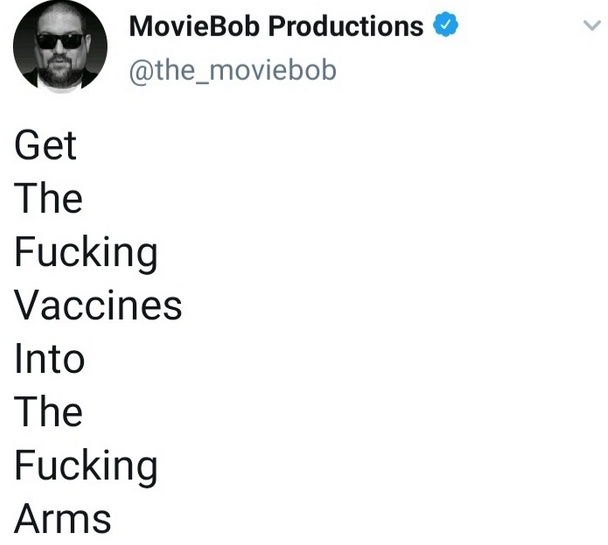Click the word "MovieBob" in account name
This screenshot has height=545, width=608.
point(194,26)
